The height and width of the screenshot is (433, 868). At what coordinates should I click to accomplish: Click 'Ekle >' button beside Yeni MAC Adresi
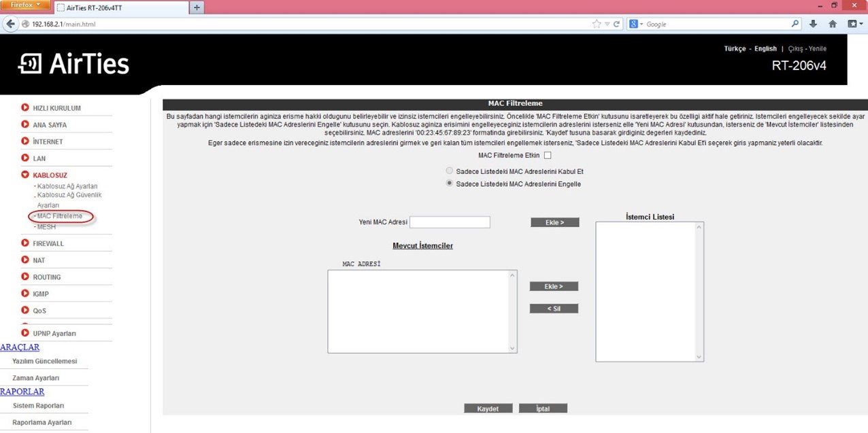[554, 222]
